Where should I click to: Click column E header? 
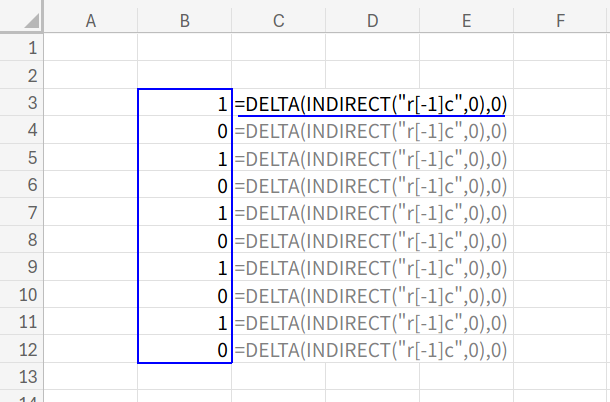click(x=467, y=18)
